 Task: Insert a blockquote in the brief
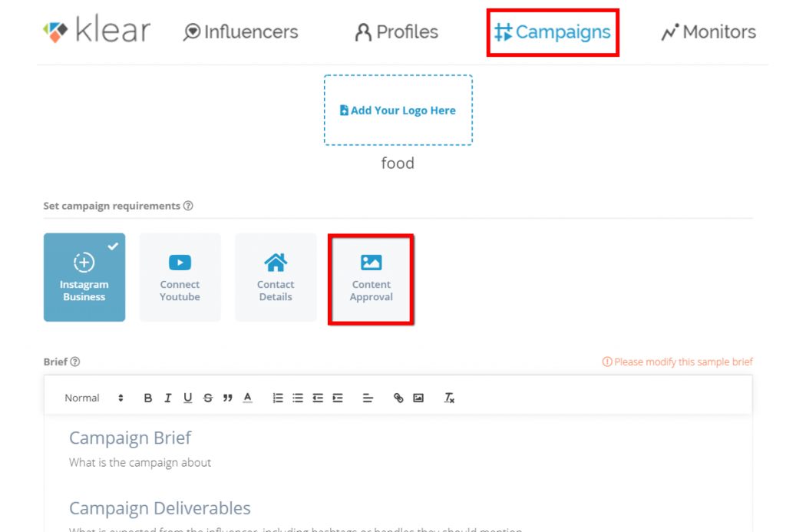[228, 398]
